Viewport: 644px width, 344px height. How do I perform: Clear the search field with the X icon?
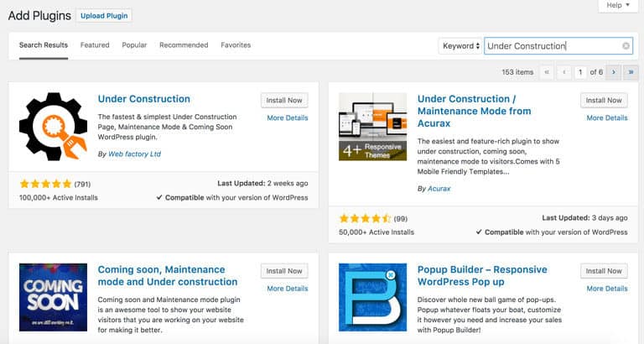[x=626, y=46]
